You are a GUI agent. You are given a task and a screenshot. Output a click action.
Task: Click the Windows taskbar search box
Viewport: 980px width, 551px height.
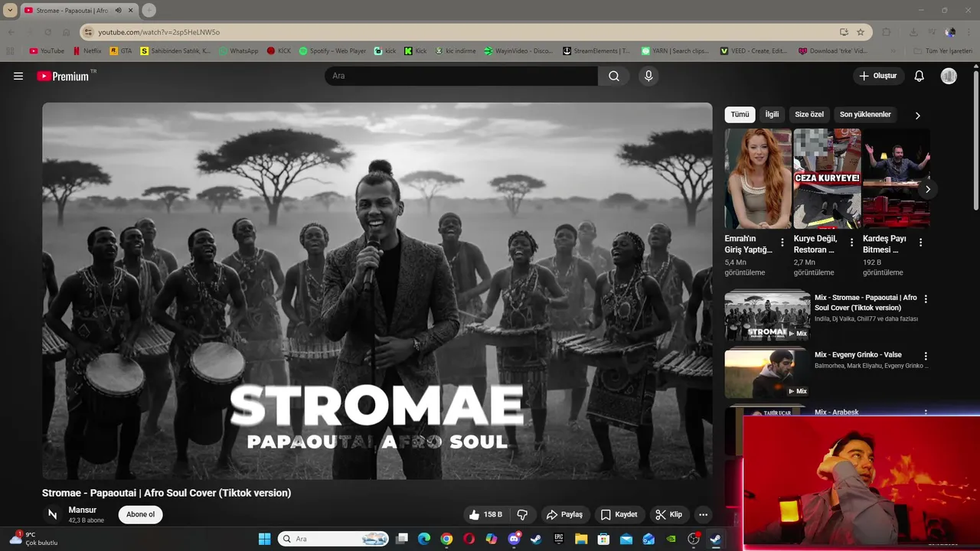coord(333,539)
